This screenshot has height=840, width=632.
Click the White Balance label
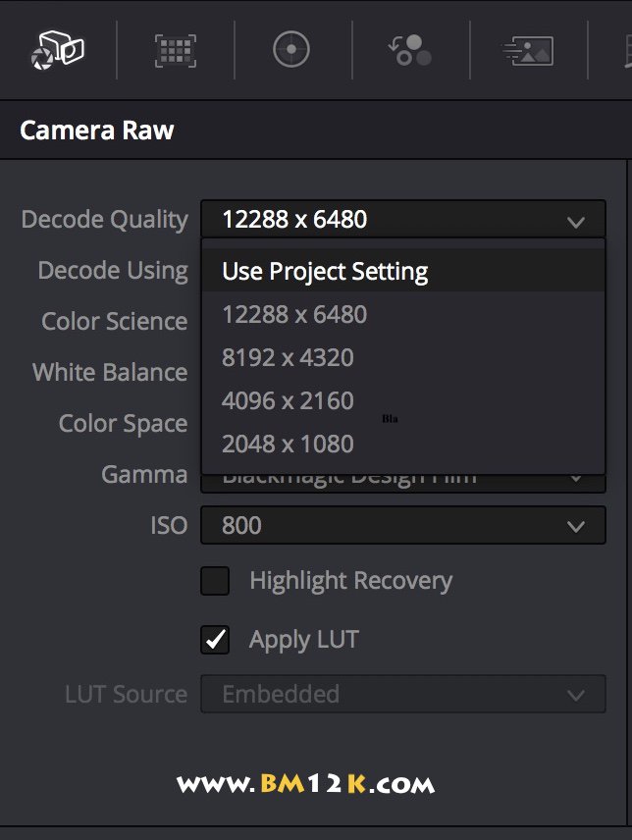tap(110, 372)
